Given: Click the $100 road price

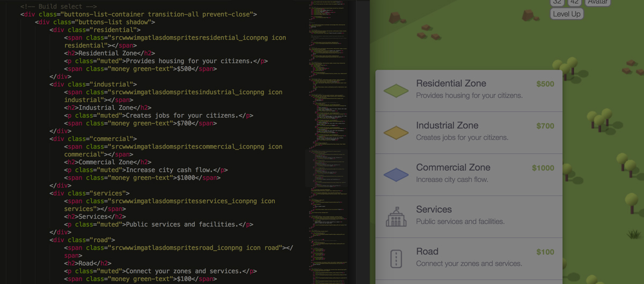Looking at the screenshot, I should pos(545,252).
